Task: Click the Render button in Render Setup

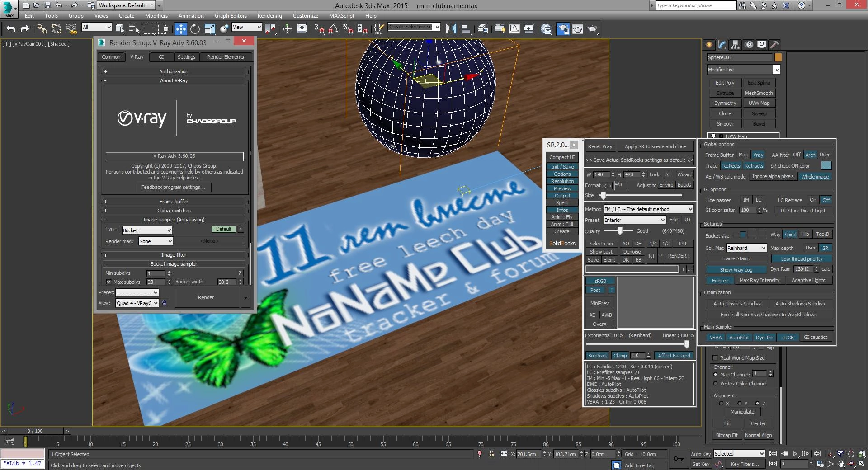Action: pyautogui.click(x=206, y=297)
